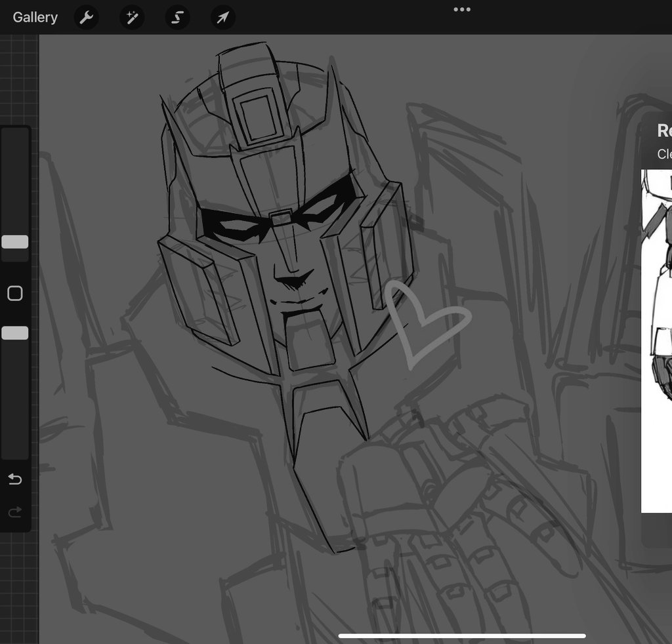Image resolution: width=672 pixels, height=644 pixels.
Task: Open the Actions wrench menu
Action: (x=87, y=18)
